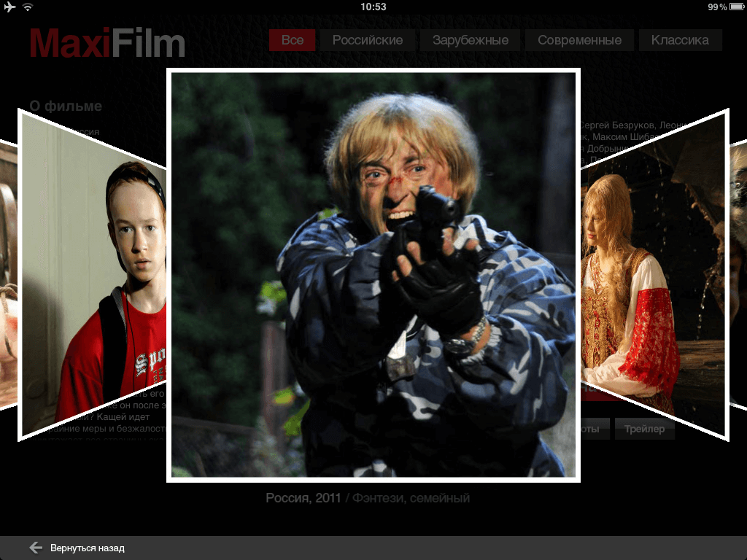The image size is (747, 560).
Task: Open the center photo of man with gun
Action: (373, 275)
